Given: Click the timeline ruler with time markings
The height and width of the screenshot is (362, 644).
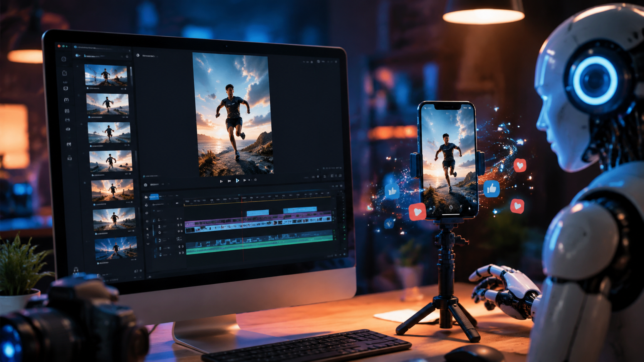Looking at the screenshot, I should tap(258, 198).
